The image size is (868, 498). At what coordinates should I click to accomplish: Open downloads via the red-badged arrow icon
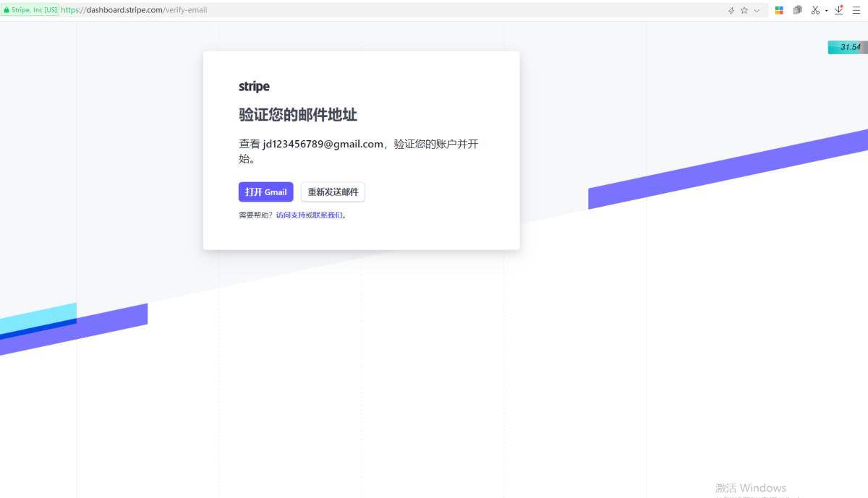tap(839, 10)
